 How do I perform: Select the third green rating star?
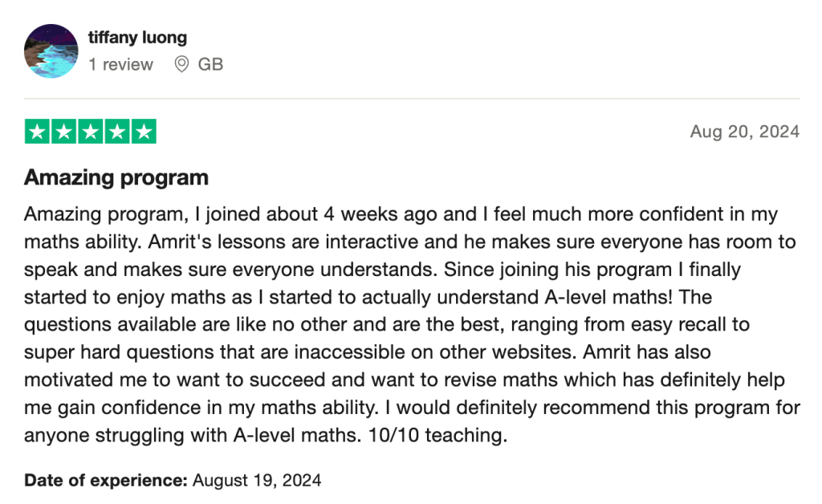[90, 132]
